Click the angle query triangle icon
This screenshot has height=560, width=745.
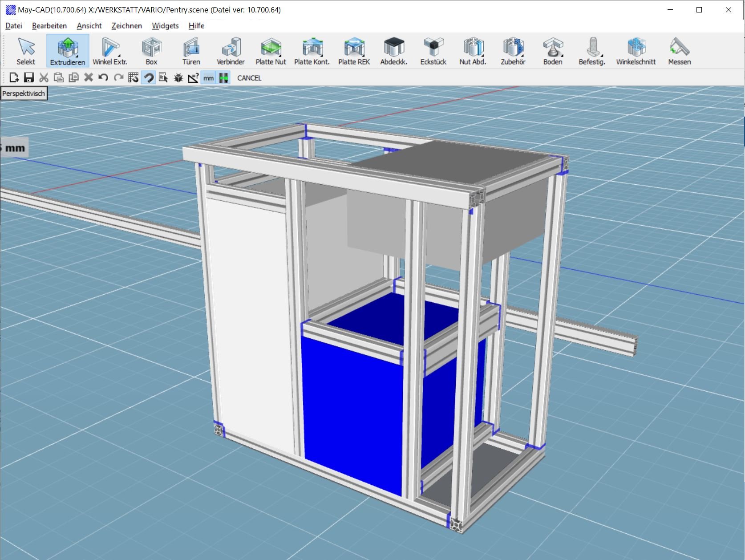click(x=193, y=78)
